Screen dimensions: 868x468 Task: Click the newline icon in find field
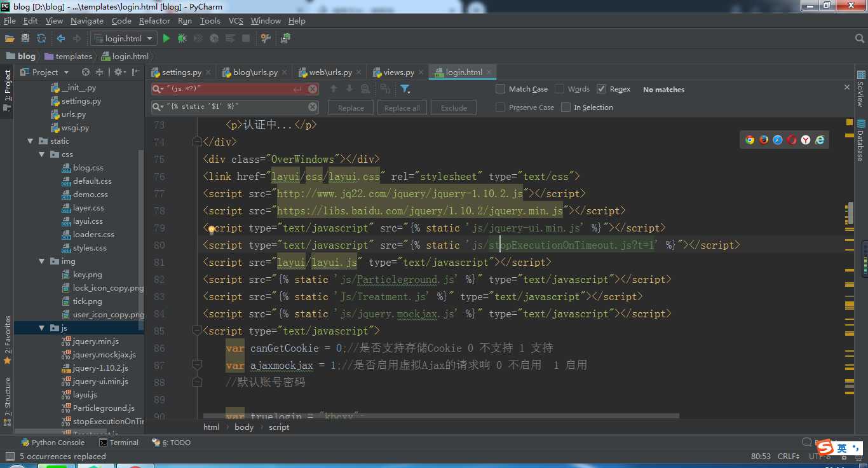[x=297, y=89]
